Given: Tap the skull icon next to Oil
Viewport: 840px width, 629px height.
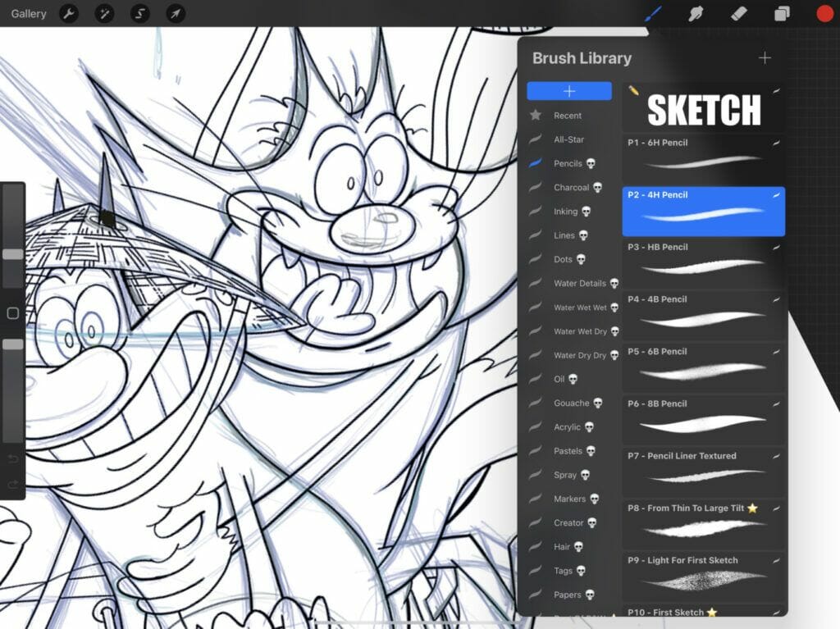Looking at the screenshot, I should click(x=573, y=380).
